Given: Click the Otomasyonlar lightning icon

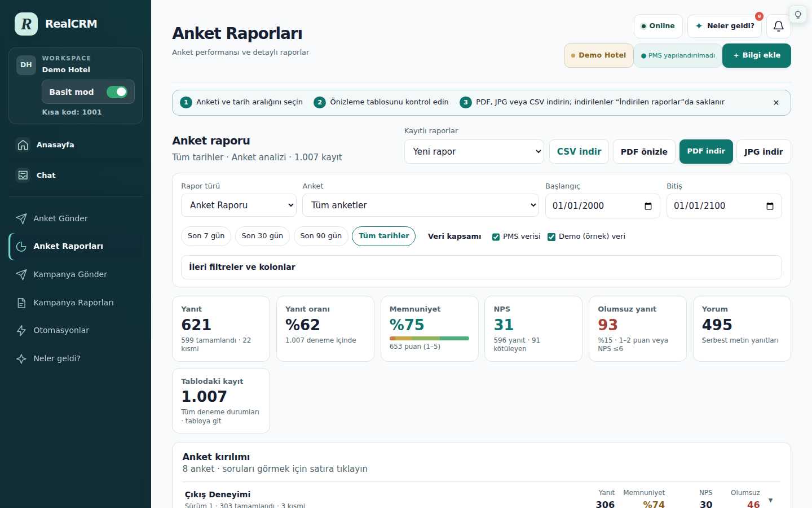Looking at the screenshot, I should (x=21, y=331).
